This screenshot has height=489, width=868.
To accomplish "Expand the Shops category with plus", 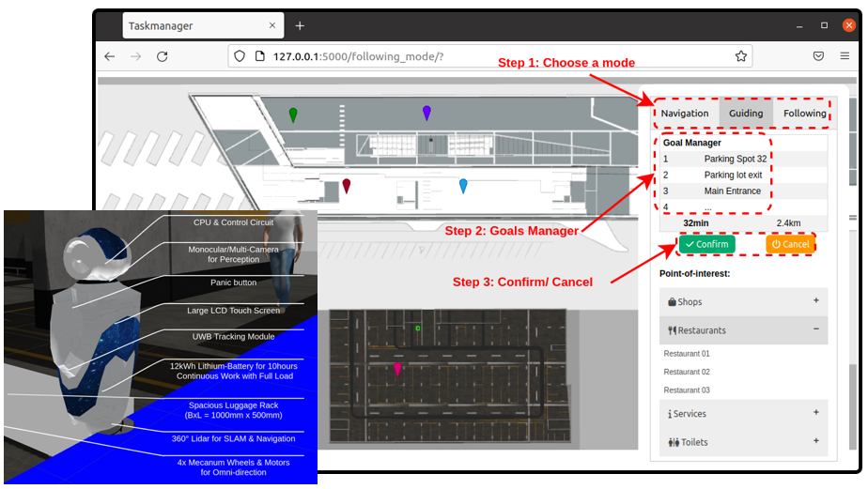I will [x=816, y=300].
